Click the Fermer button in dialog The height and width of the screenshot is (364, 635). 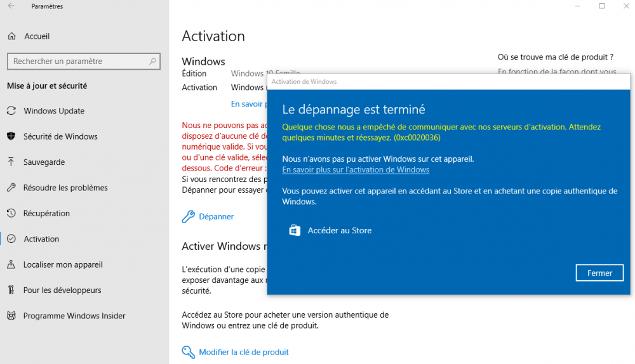click(599, 273)
